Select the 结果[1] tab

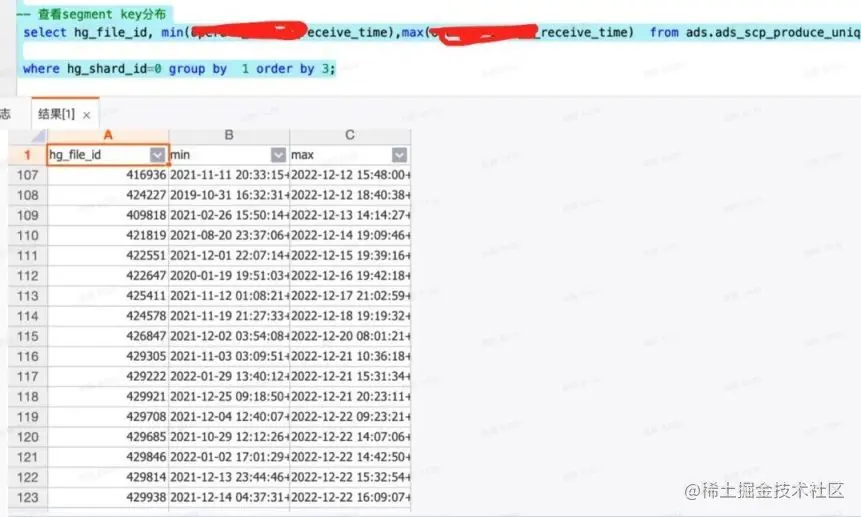pos(57,114)
